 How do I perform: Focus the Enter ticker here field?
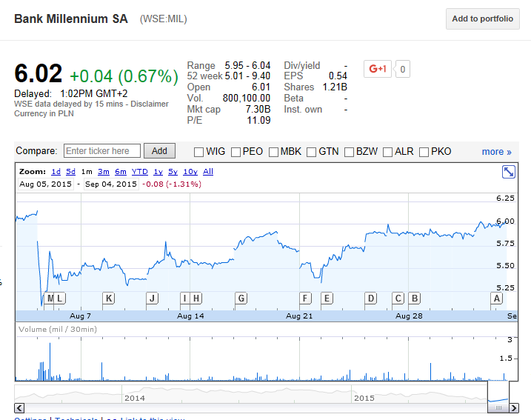point(102,150)
